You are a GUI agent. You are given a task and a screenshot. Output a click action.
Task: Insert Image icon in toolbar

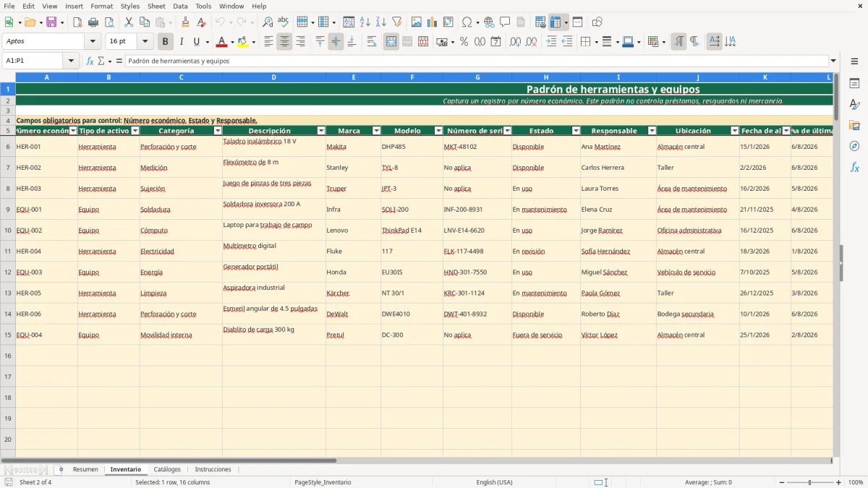[417, 22]
